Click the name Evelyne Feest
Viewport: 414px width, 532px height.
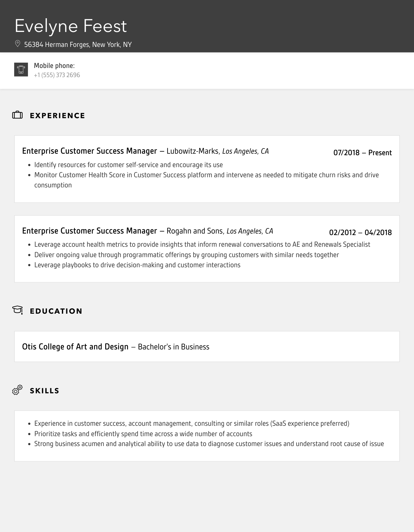click(71, 26)
